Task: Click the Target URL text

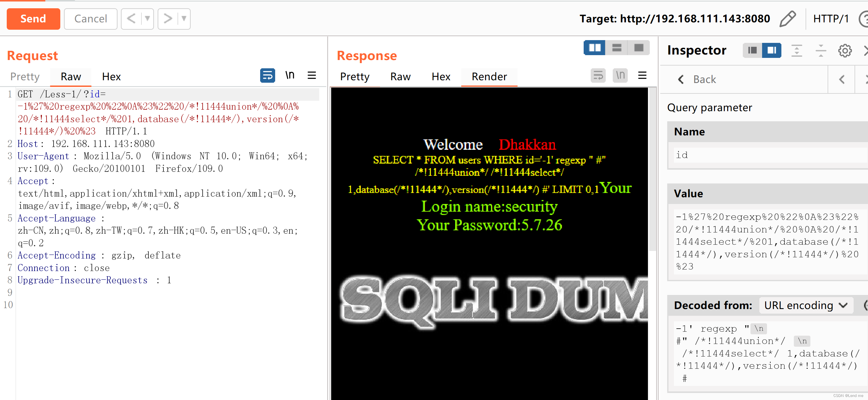Action: [675, 19]
